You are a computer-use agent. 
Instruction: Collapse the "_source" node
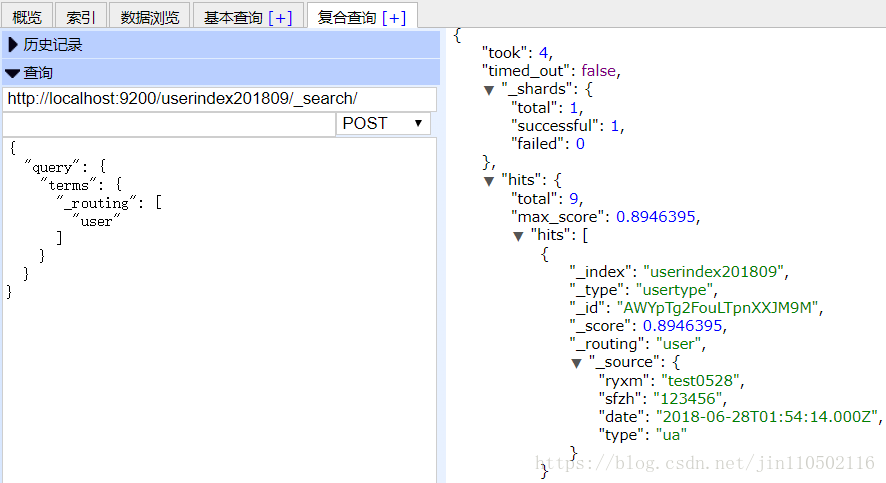[576, 363]
